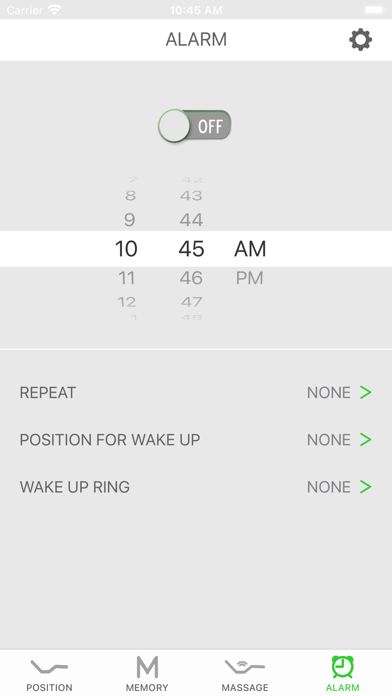Screen dimensions: 392x696
Task: Tap the WAKE UP RING label
Action: tap(75, 487)
